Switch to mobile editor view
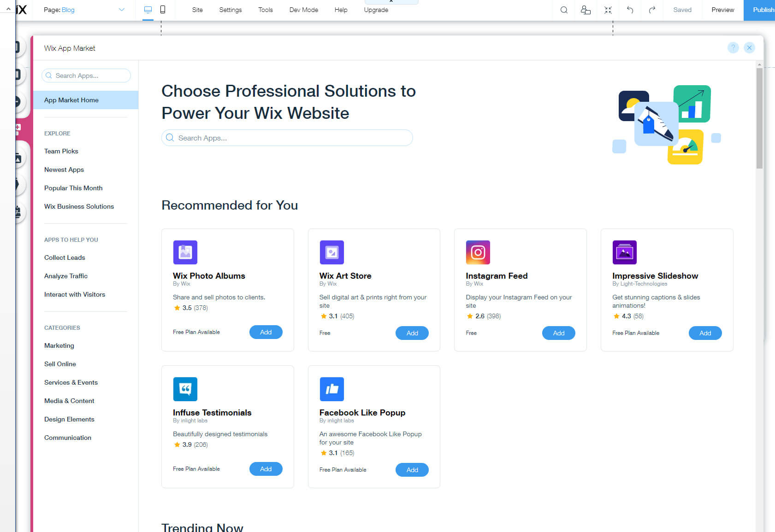Screen dimensions: 775x532 pos(163,9)
